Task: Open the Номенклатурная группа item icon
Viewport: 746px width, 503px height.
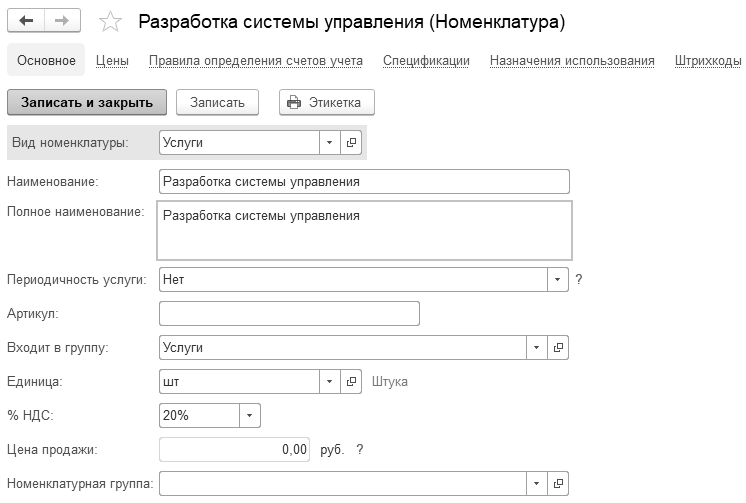Action: click(559, 483)
